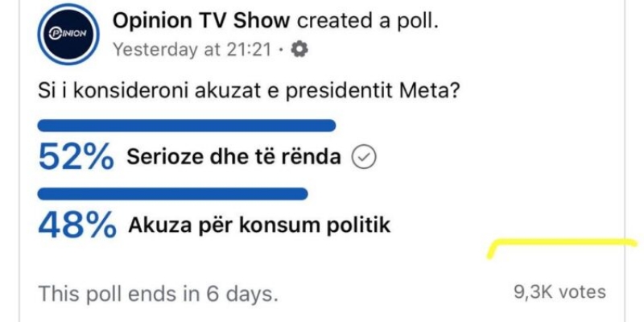
Task: Click the post privacy gear icon
Action: tap(299, 50)
